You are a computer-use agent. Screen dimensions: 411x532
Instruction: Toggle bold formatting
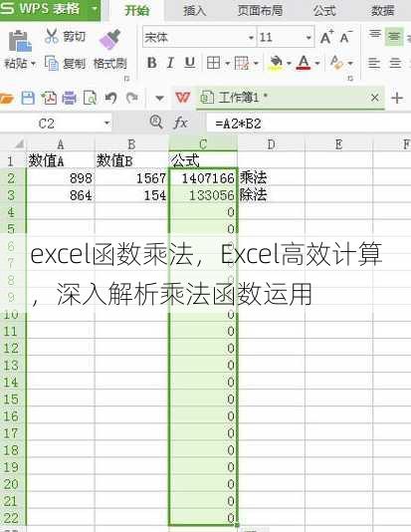tap(151, 63)
